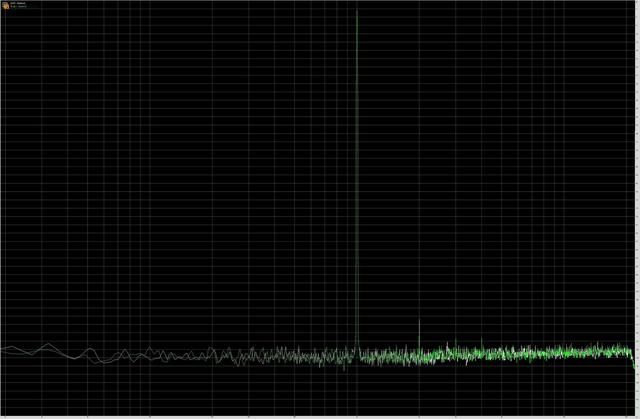Select the first legend entry beside the icon
The image size is (640, 419).
[18, 2]
